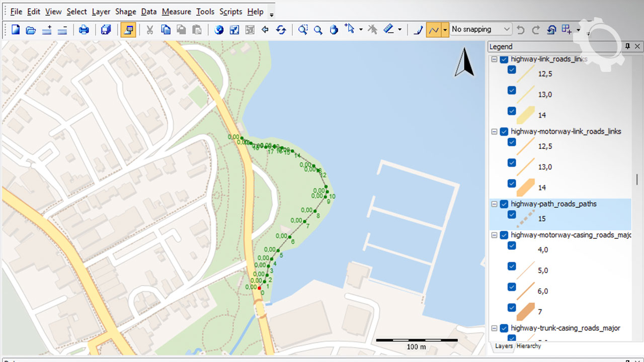The image size is (644, 362).
Task: Click the Undo arrow icon
Action: point(521,30)
